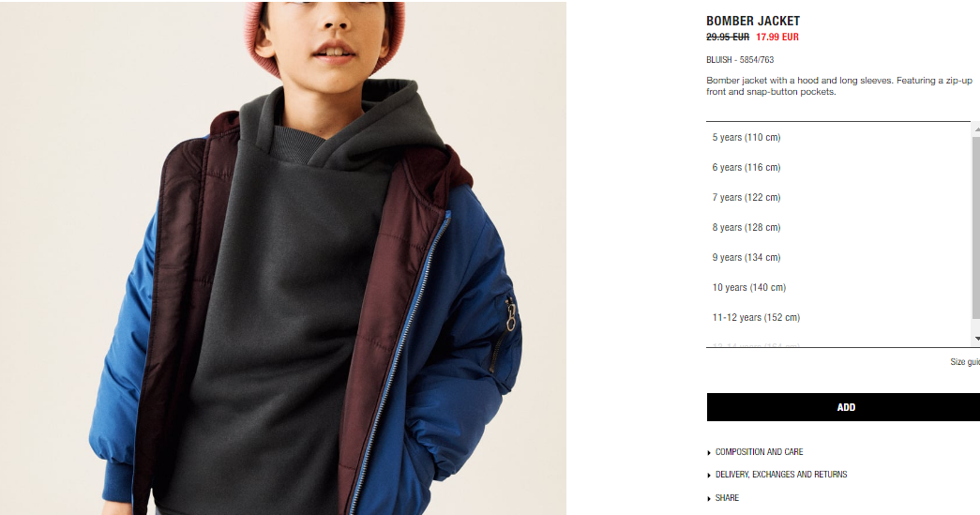Image resolution: width=980 pixels, height=515 pixels.
Task: Click the triangle arrow beside Share
Action: pos(709,499)
